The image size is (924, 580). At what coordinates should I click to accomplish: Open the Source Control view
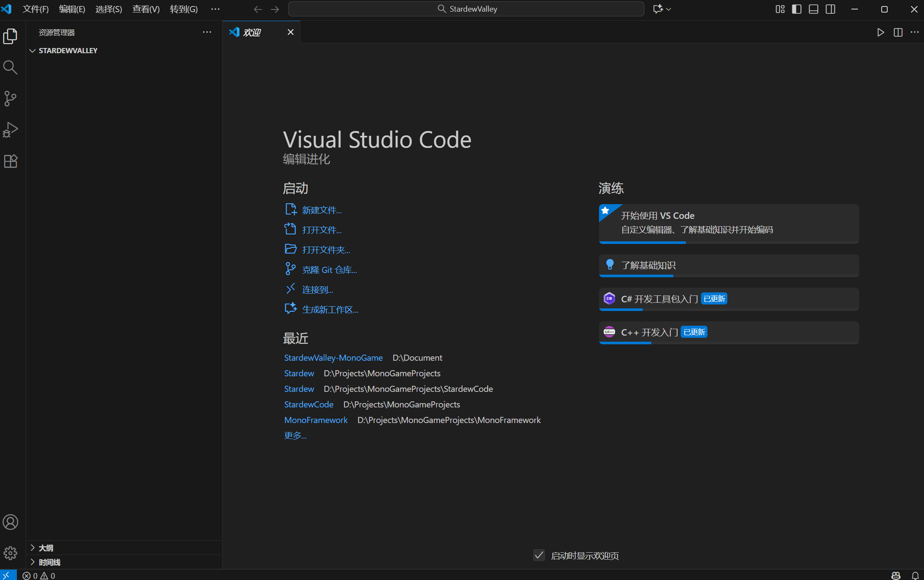coord(10,99)
